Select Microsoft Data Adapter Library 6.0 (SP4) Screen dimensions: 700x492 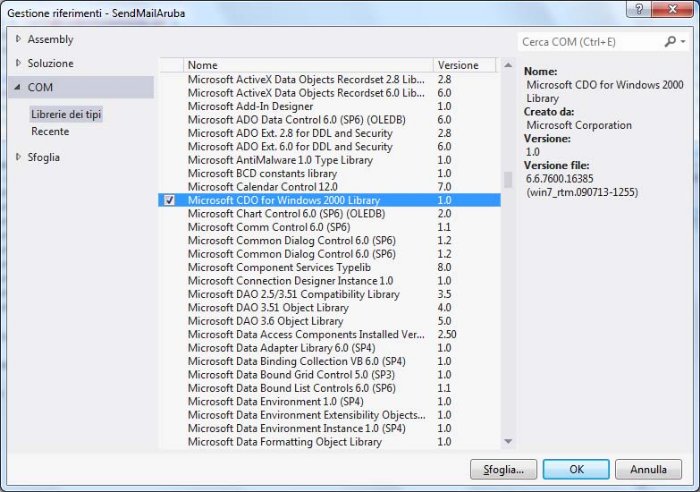[329, 348]
